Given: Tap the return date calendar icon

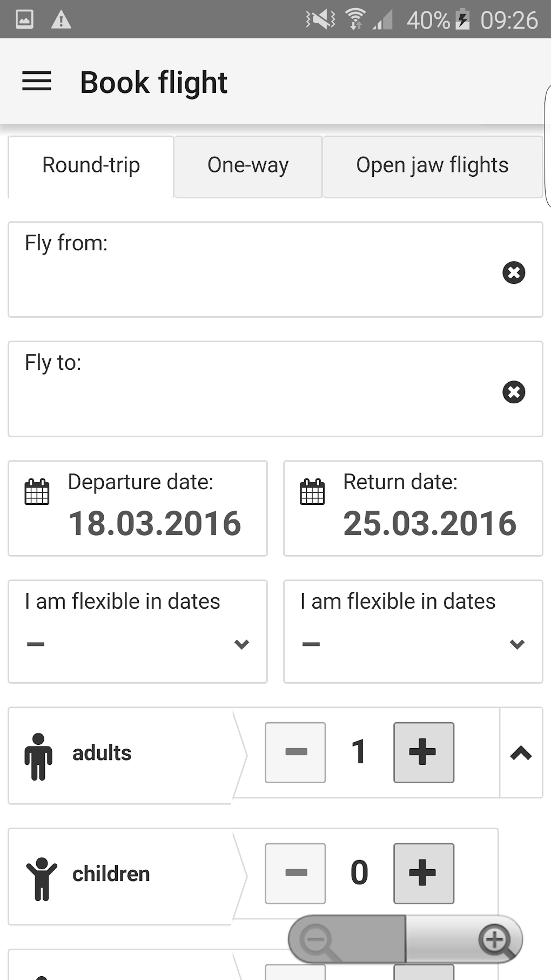Looking at the screenshot, I should 313,492.
